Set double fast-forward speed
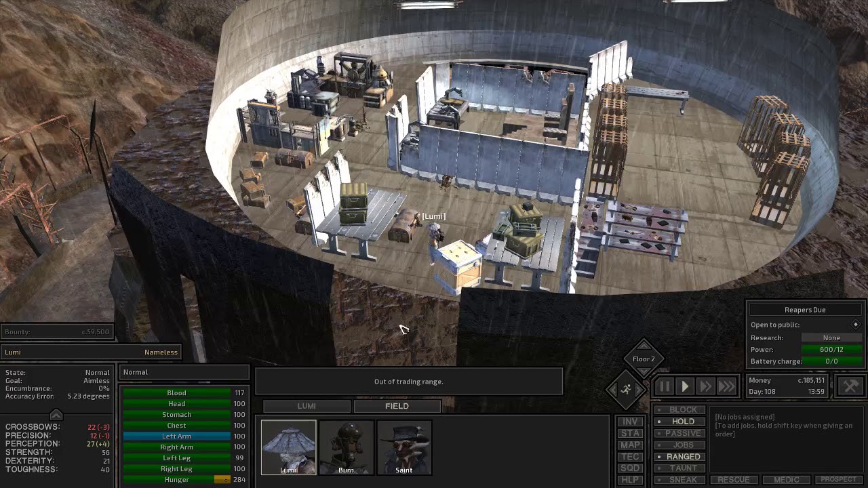Image resolution: width=868 pixels, height=488 pixels. point(705,386)
